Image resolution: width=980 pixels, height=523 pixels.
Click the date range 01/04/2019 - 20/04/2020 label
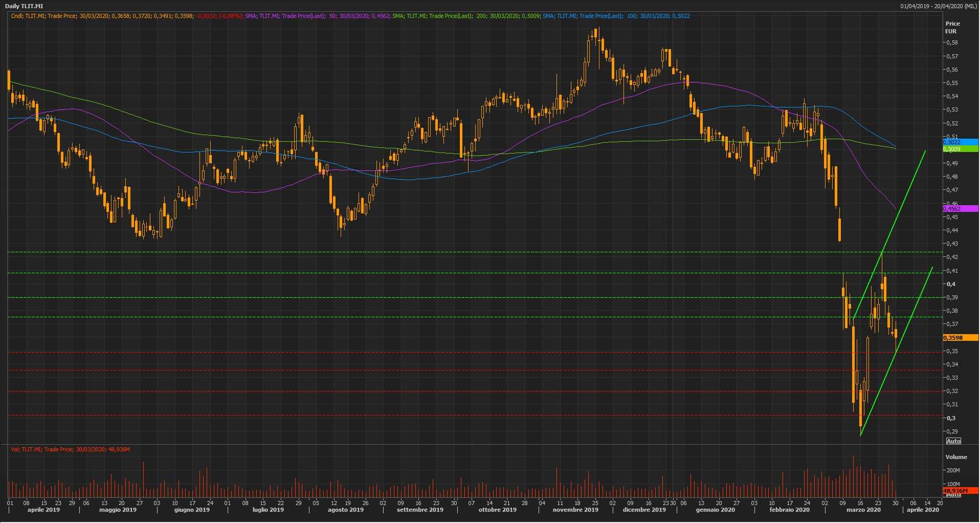939,6
